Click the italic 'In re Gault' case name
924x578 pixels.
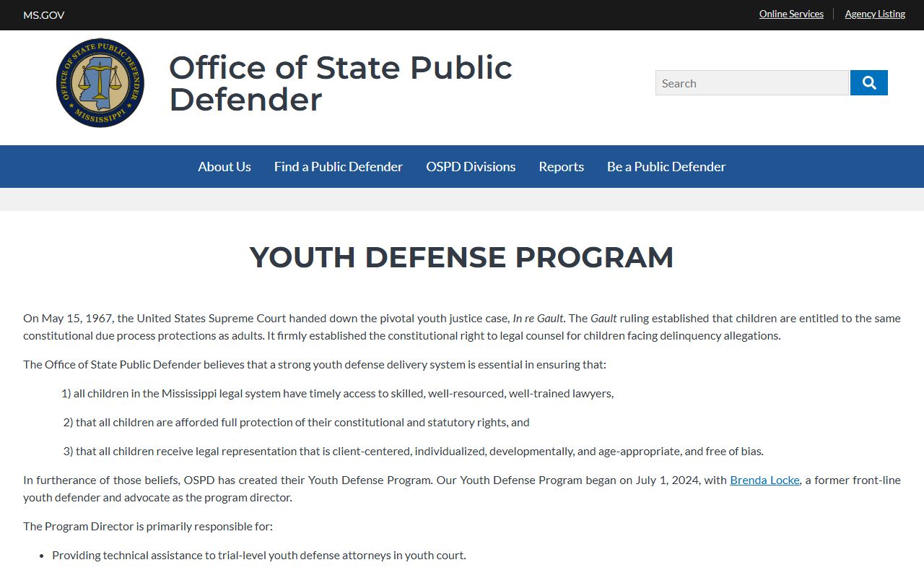(x=538, y=318)
